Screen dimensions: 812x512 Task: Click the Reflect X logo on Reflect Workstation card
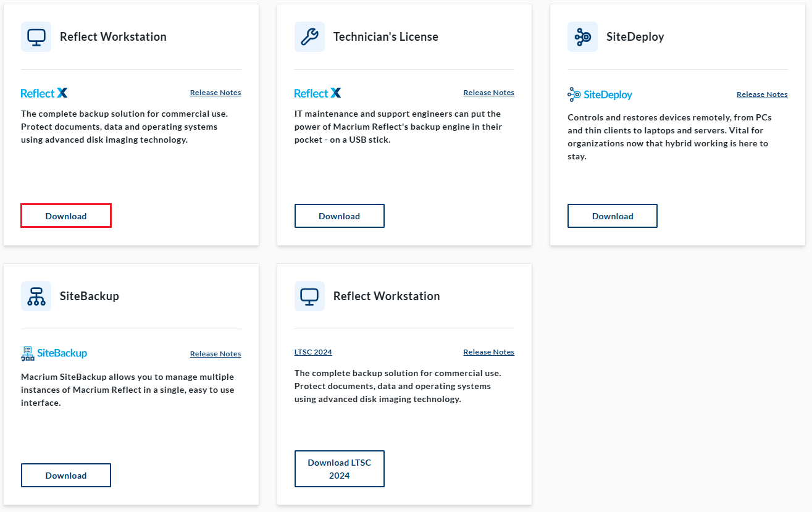(44, 93)
